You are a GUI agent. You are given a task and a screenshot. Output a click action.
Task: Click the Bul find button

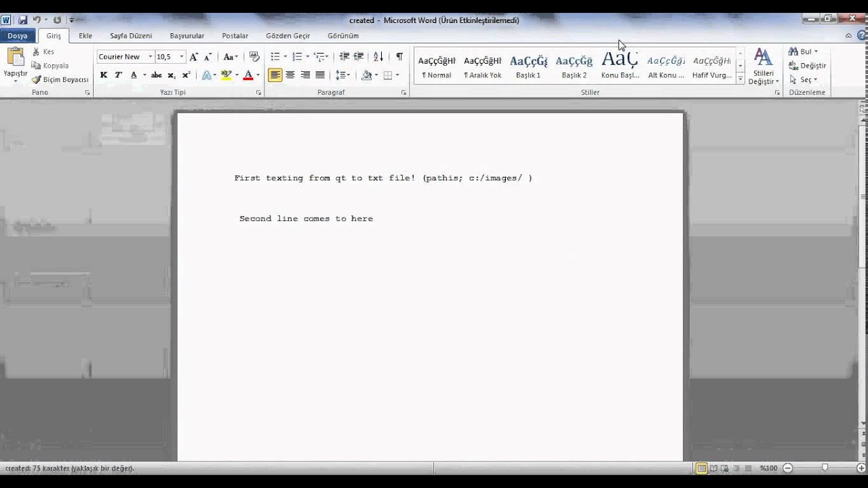coord(804,52)
